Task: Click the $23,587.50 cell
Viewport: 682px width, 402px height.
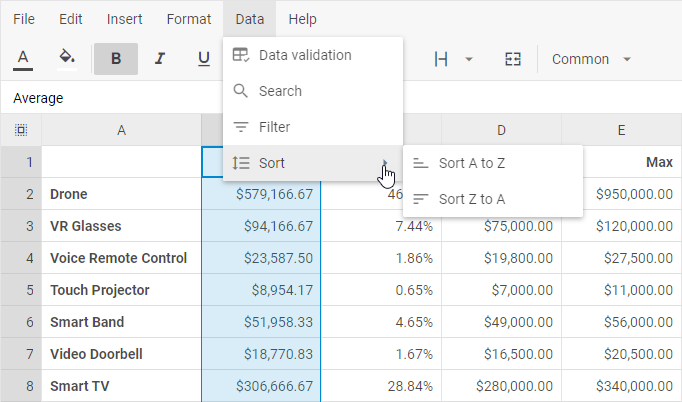Action: point(261,258)
